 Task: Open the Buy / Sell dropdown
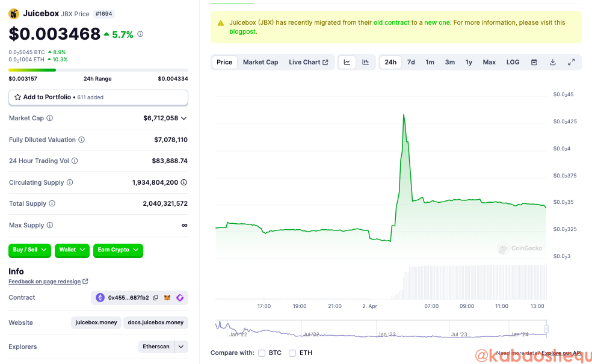tap(30, 250)
